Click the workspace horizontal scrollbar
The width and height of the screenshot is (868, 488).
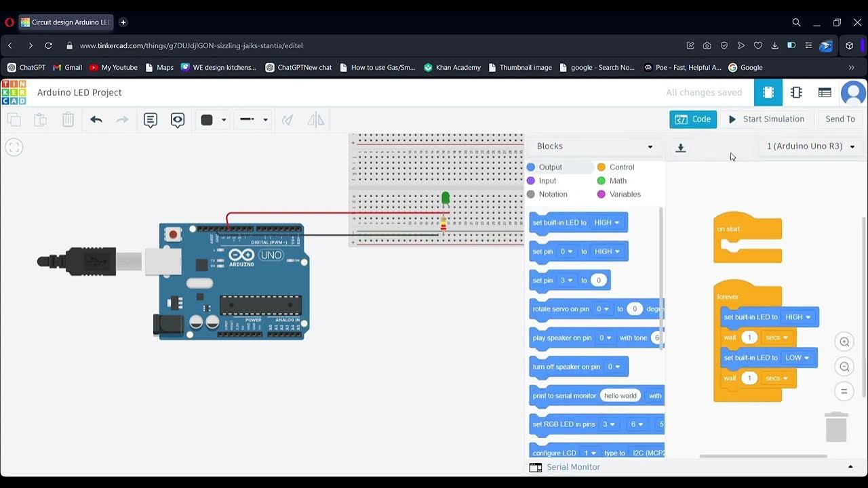click(763, 456)
